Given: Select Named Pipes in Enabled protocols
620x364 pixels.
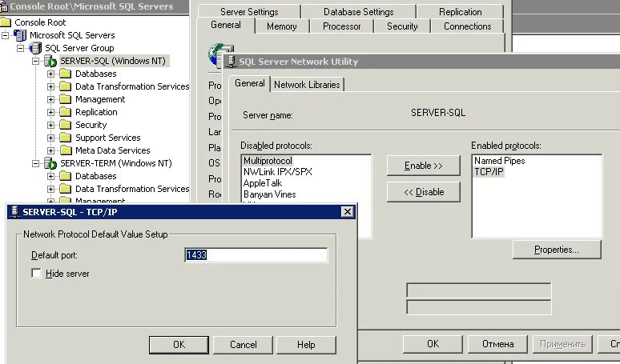Looking at the screenshot, I should tap(499, 161).
